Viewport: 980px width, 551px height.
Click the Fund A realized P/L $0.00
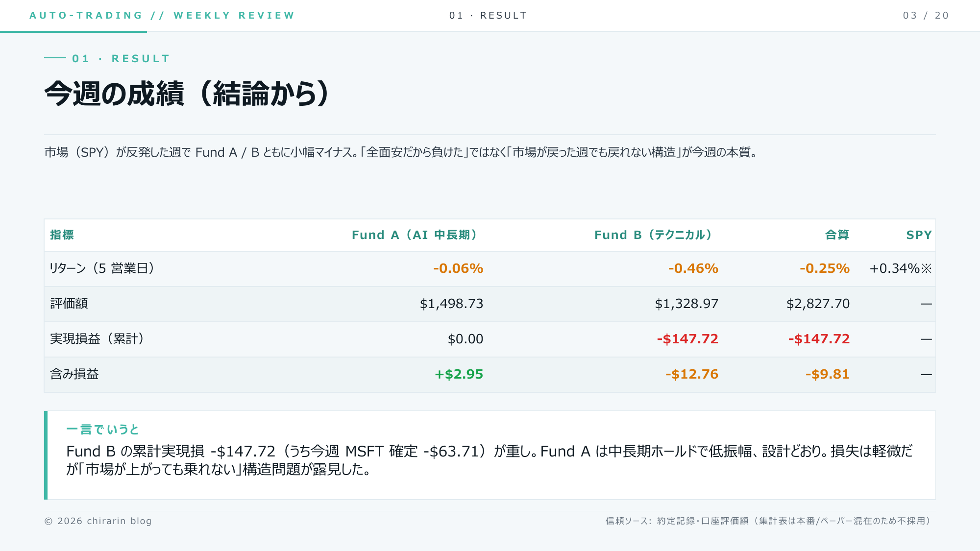coord(465,339)
